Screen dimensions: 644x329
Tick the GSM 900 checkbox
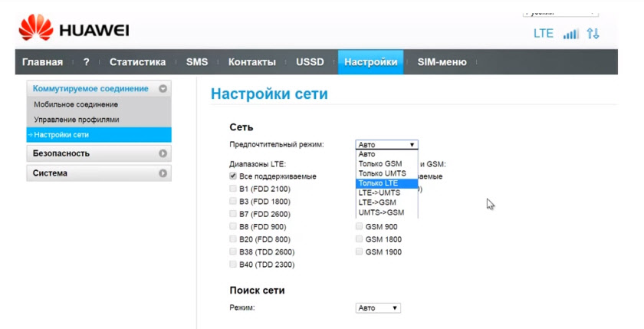click(x=360, y=227)
